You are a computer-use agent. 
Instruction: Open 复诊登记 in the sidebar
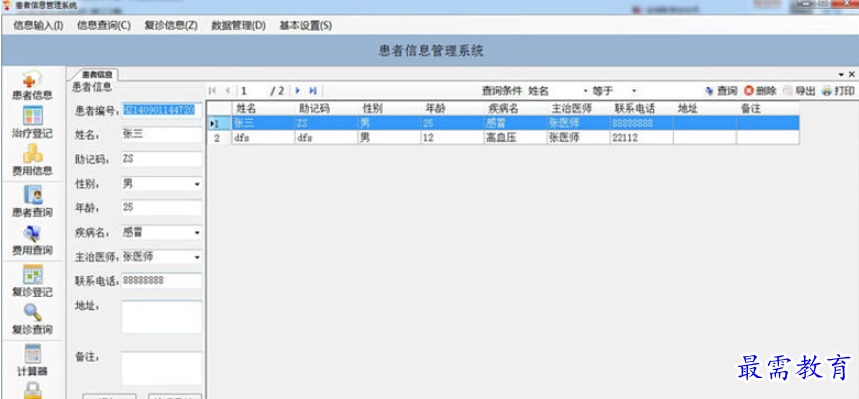[x=32, y=281]
